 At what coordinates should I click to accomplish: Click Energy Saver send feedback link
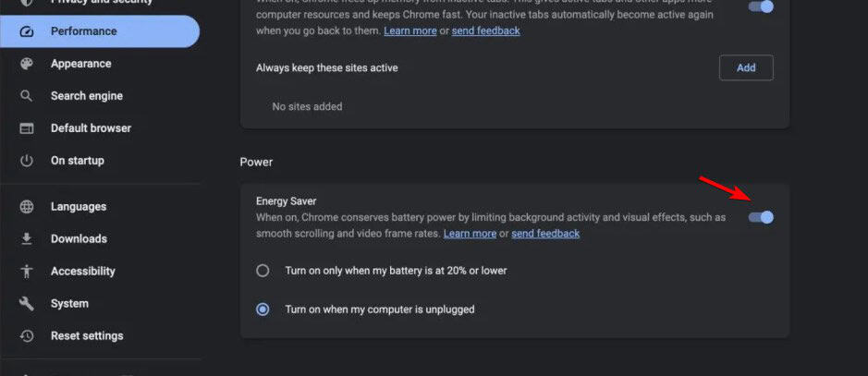click(545, 234)
